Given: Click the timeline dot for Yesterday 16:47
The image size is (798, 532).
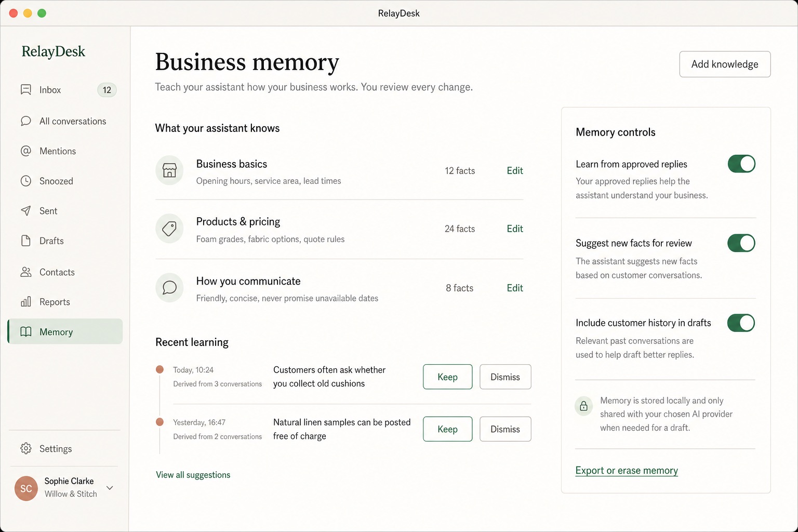Looking at the screenshot, I should (x=160, y=422).
